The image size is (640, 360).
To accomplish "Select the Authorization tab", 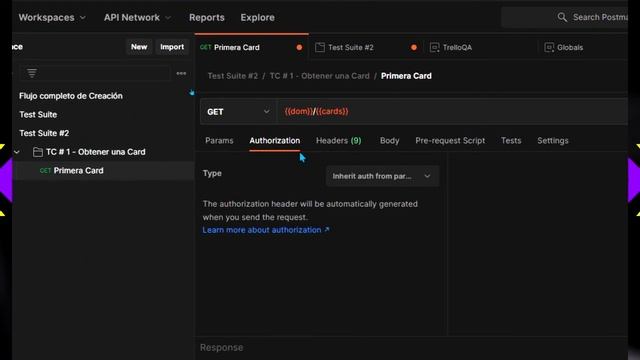I will click(x=275, y=140).
